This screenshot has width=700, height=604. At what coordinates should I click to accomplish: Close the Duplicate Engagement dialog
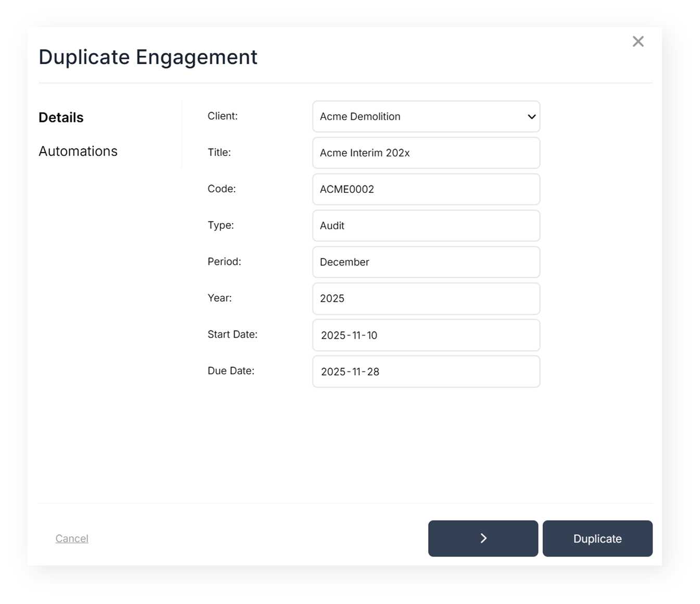[x=638, y=41]
